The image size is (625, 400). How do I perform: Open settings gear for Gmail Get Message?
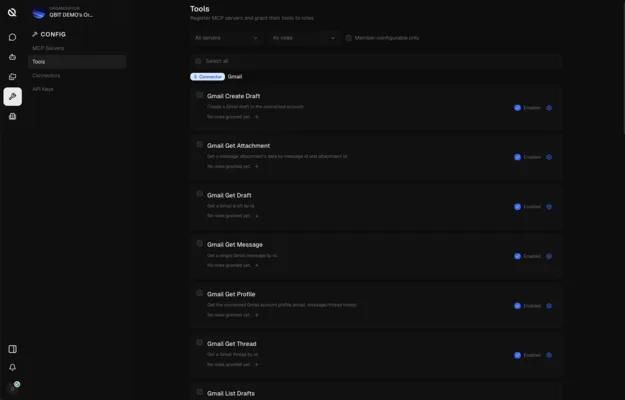pyautogui.click(x=549, y=256)
